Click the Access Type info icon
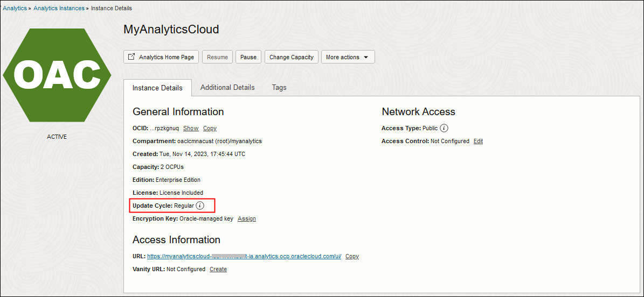The height and width of the screenshot is (297, 644). pos(444,128)
